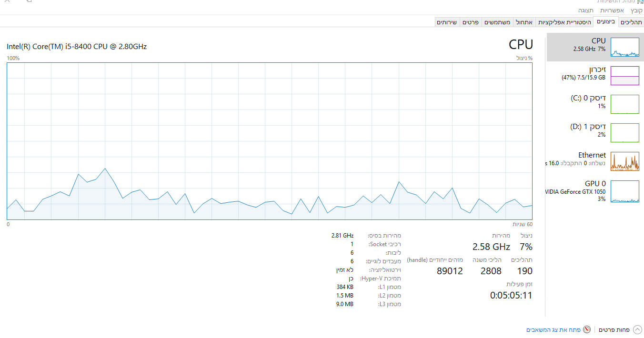
Task: Open the דיסק 0 (C:) graph thumbnail
Action: (624, 104)
